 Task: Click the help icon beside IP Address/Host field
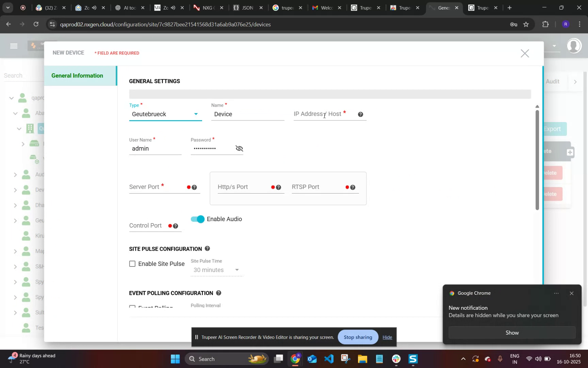(x=360, y=114)
